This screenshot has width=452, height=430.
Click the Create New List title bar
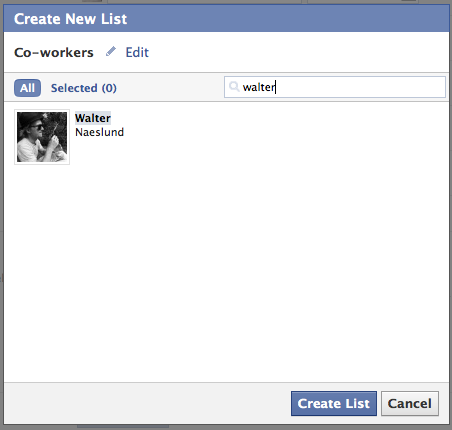pyautogui.click(x=226, y=19)
